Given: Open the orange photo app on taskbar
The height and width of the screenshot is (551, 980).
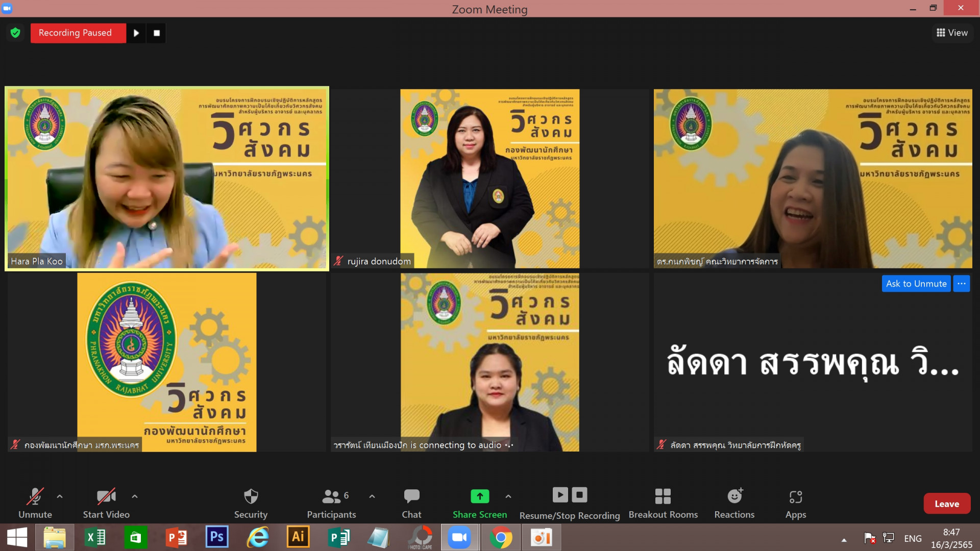Looking at the screenshot, I should (542, 538).
